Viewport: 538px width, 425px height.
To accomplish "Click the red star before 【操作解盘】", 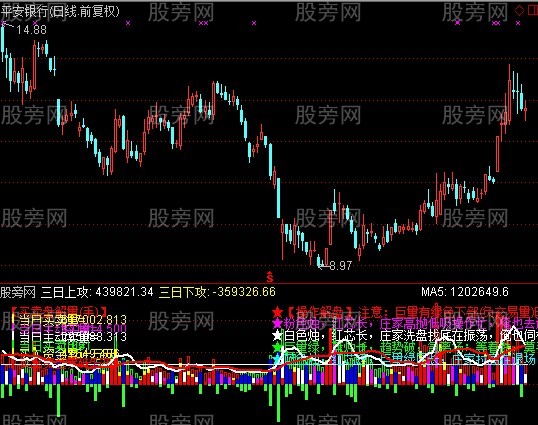I will 277,312.
